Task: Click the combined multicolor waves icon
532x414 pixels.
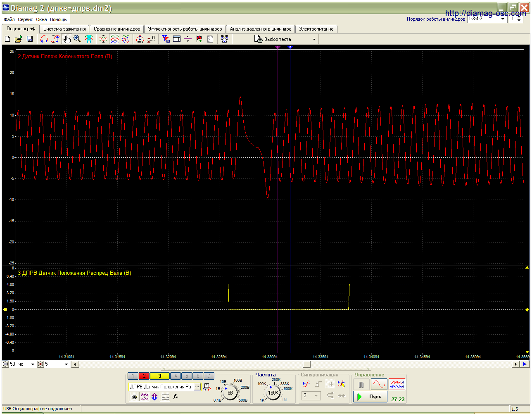Action: pyautogui.click(x=126, y=39)
